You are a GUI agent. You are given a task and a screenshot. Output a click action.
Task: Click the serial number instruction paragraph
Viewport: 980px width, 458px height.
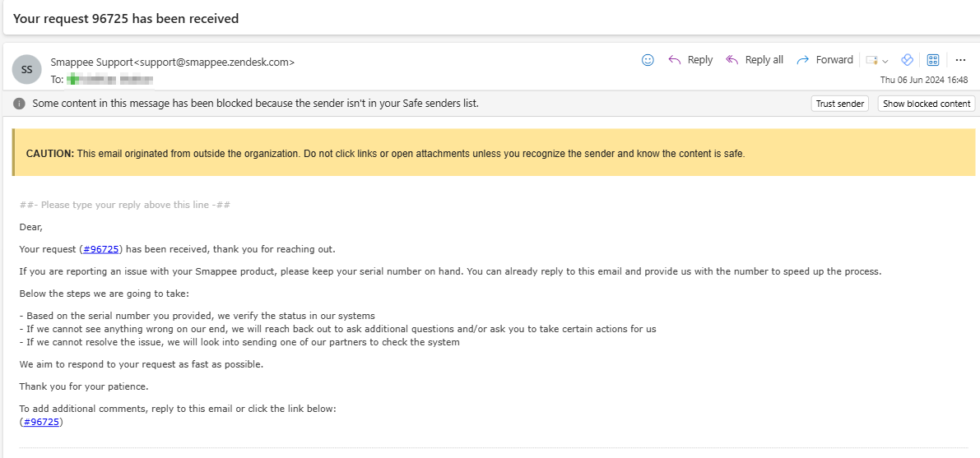tap(450, 272)
